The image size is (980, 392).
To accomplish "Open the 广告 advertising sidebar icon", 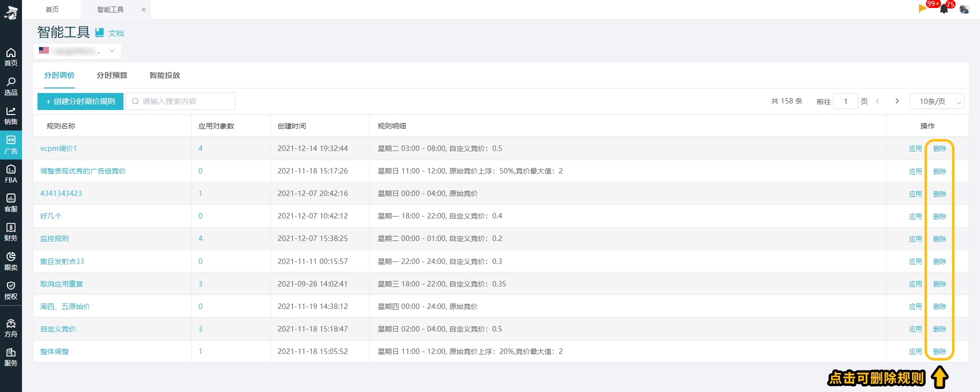I will (x=11, y=145).
